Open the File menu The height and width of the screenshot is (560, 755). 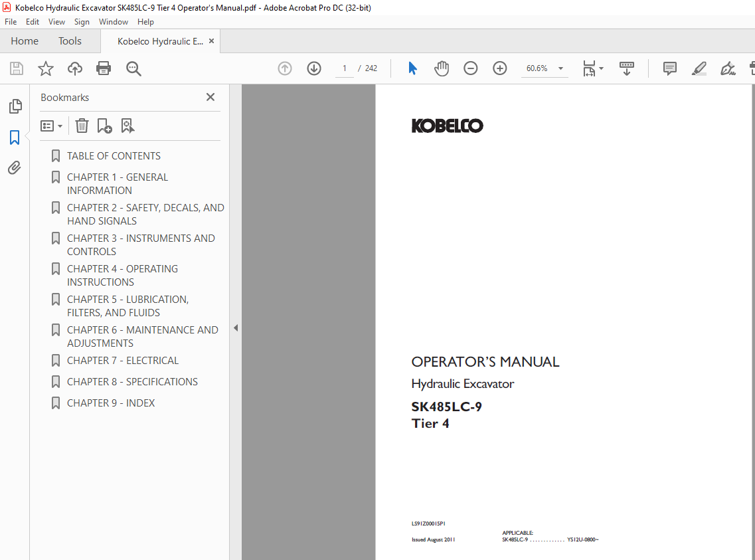(x=11, y=22)
